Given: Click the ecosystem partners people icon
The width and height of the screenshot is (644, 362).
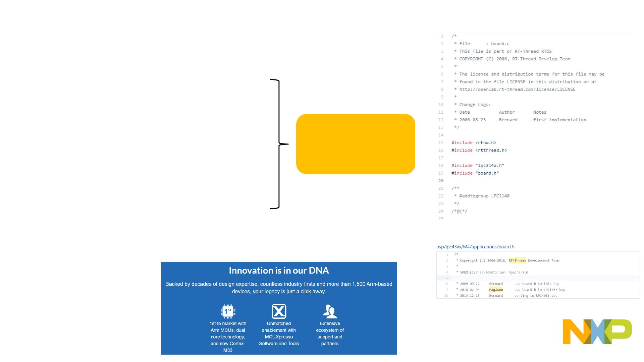Looking at the screenshot, I should pos(330,311).
